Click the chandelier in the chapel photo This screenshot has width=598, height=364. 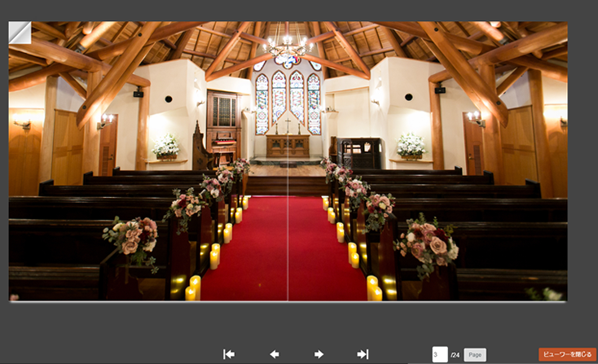click(x=287, y=50)
